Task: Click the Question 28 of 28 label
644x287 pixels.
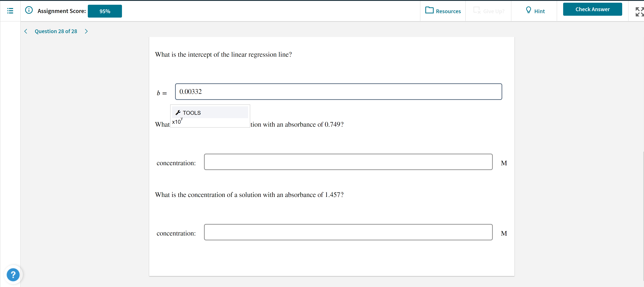Action: pyautogui.click(x=56, y=31)
